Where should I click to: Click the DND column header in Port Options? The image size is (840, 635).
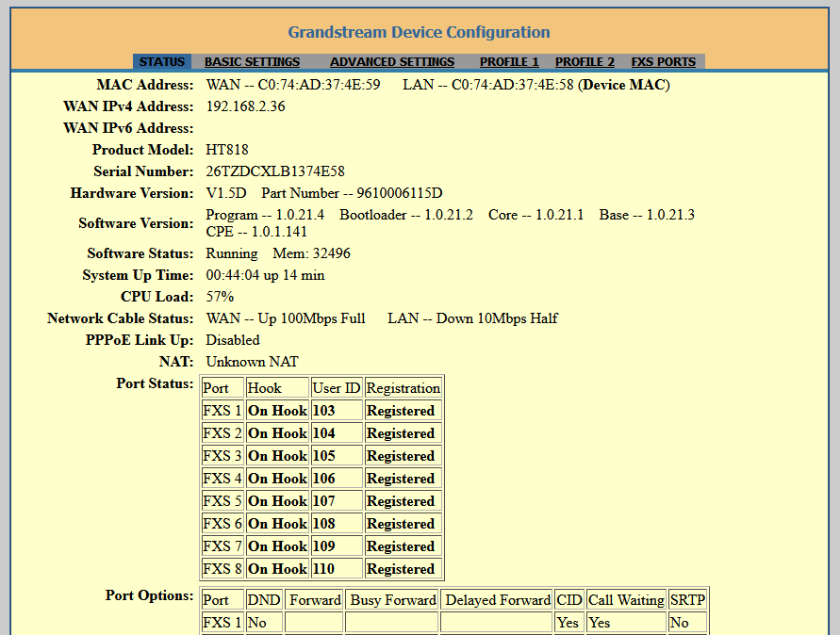[x=264, y=600]
